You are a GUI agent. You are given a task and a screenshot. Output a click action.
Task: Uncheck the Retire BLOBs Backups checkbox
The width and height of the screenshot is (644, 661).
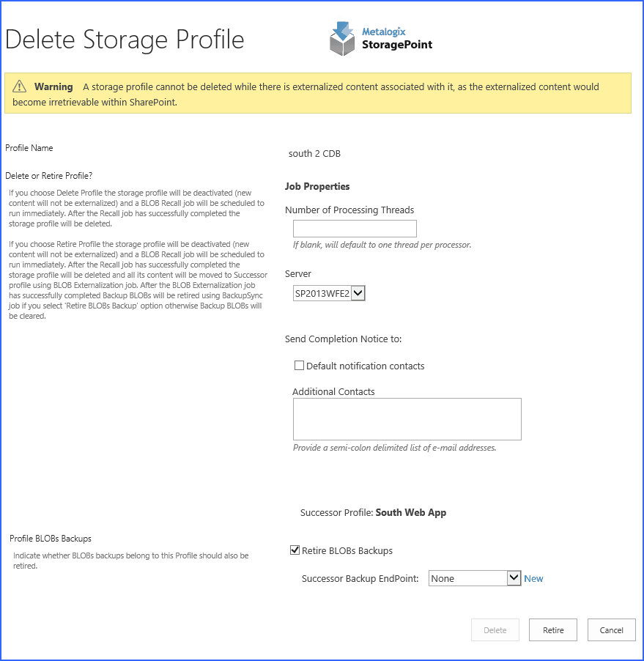(295, 550)
